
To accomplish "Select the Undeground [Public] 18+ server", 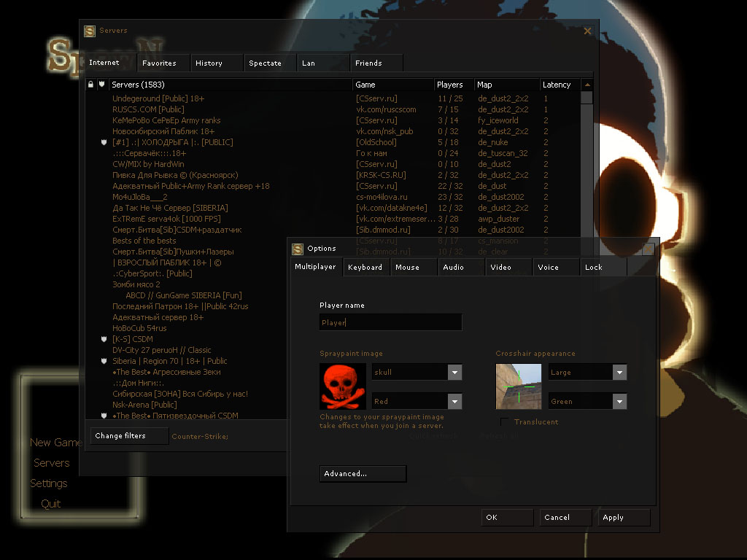I will (x=158, y=98).
